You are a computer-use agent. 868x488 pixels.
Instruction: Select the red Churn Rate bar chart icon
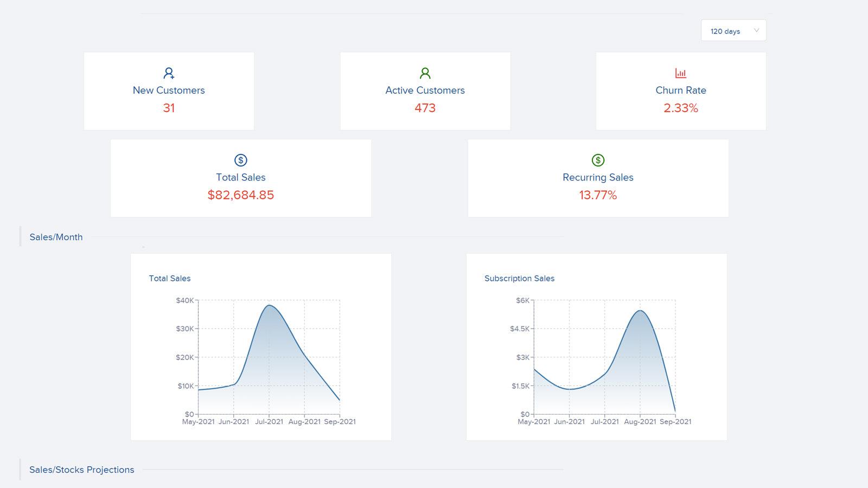click(x=681, y=72)
